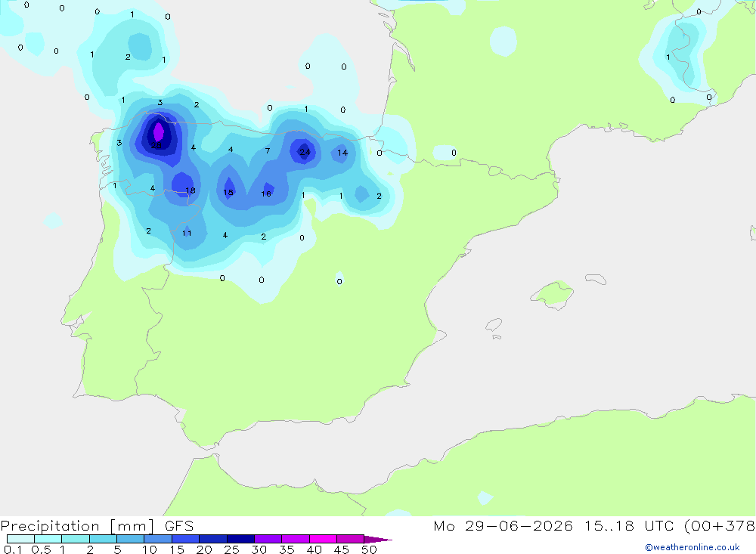Screen dimensions: 756x554
Task: Click the '18' precipitation value on the map
Action: 191,190
